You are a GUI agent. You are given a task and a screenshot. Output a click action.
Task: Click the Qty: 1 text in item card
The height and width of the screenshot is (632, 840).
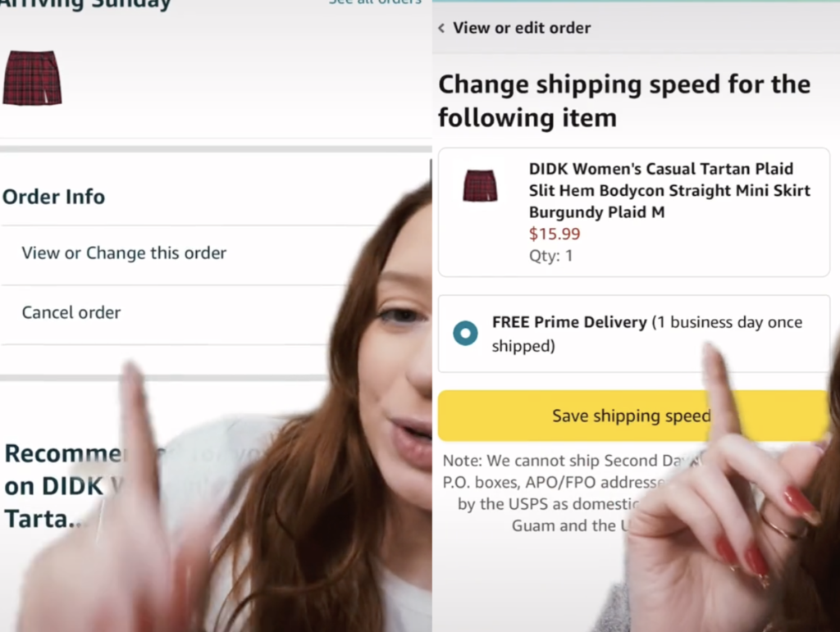[550, 256]
